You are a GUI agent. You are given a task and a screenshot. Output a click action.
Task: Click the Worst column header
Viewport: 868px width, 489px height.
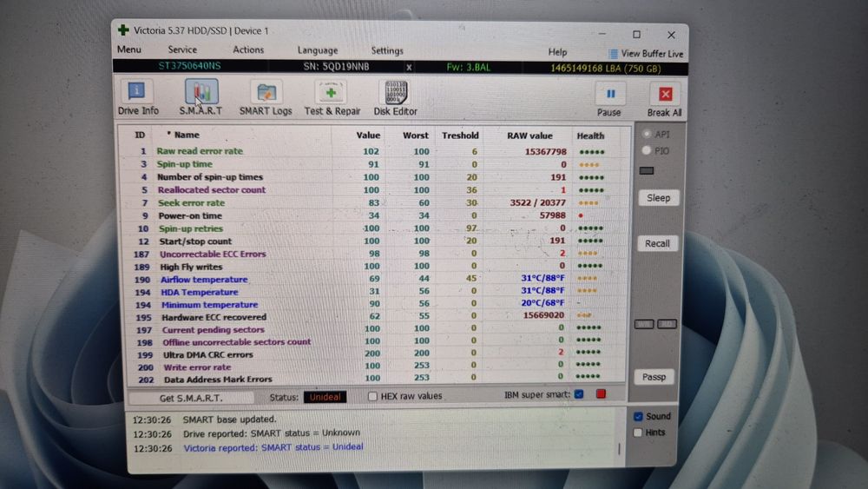click(416, 135)
